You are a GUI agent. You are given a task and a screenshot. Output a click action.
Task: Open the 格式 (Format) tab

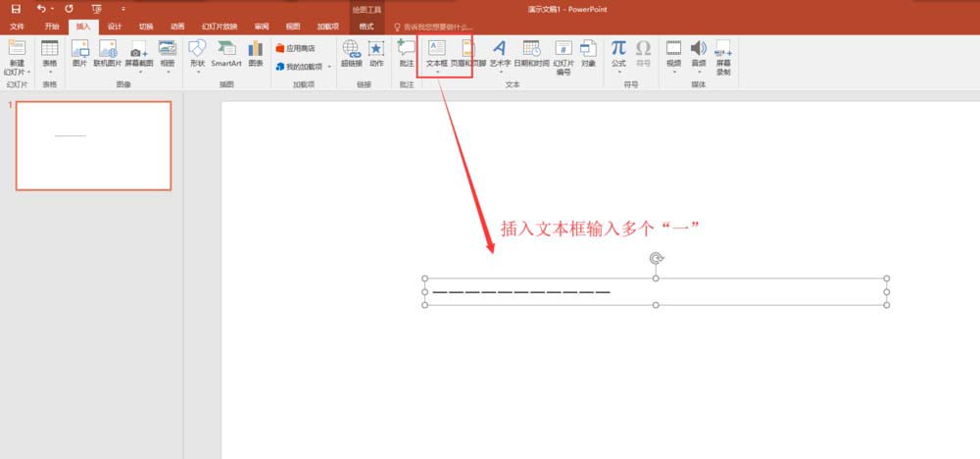click(x=367, y=26)
